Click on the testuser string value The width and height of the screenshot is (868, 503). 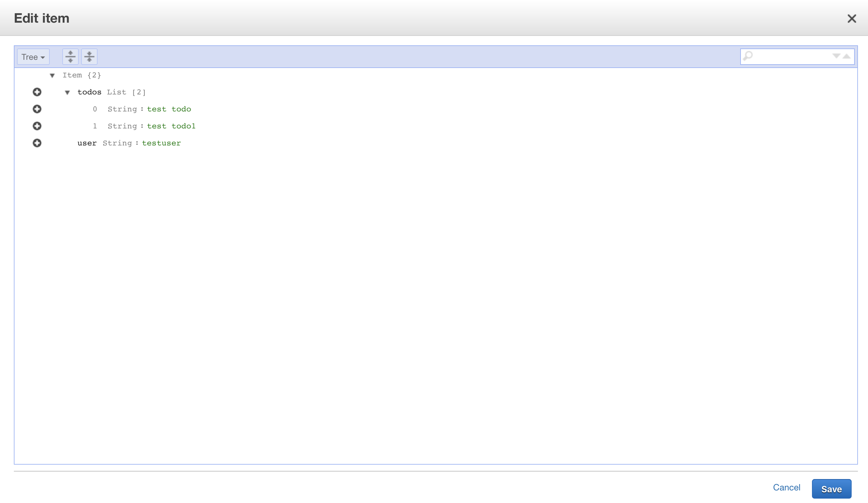point(161,143)
